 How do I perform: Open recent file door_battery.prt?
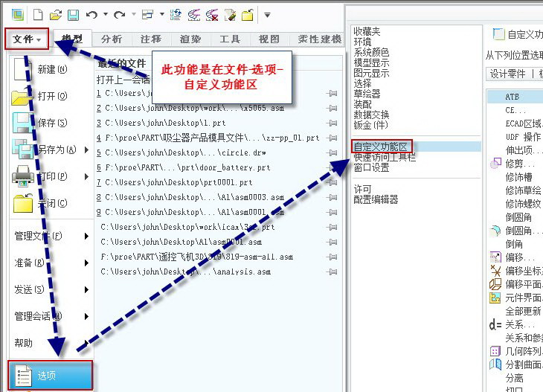[184, 167]
